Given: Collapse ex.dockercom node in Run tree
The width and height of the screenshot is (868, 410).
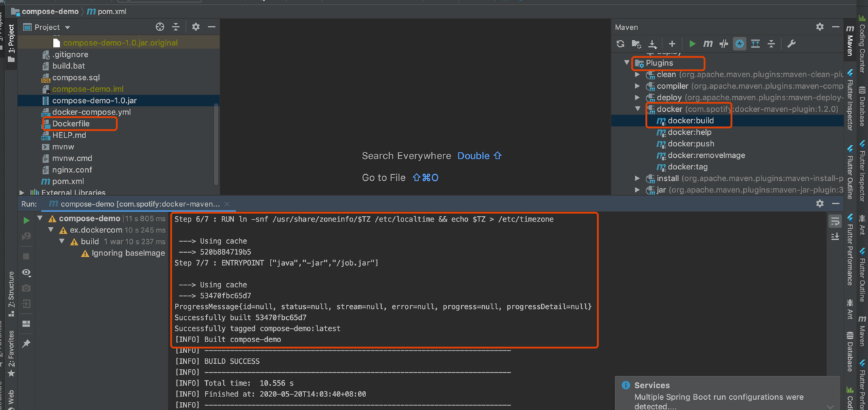Looking at the screenshot, I should pos(51,230).
